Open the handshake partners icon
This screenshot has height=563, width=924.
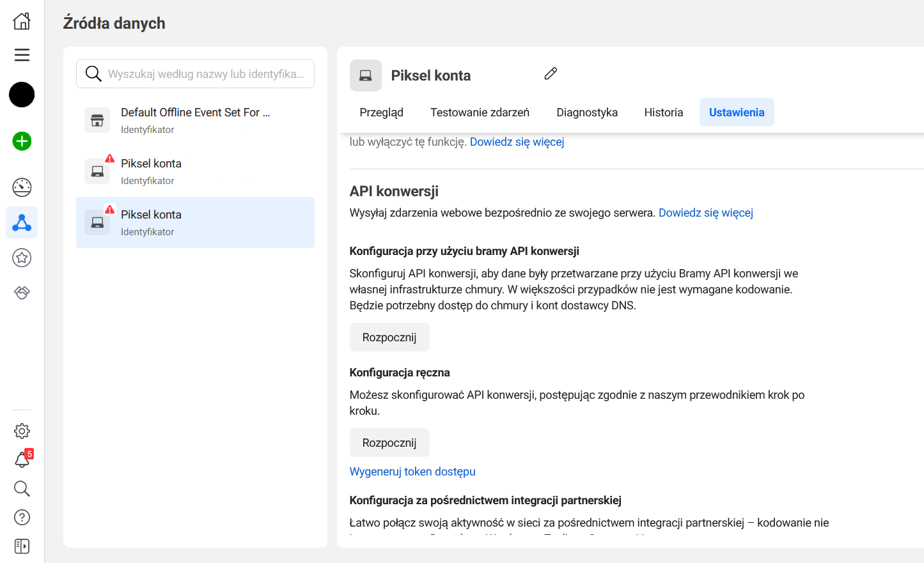click(22, 293)
